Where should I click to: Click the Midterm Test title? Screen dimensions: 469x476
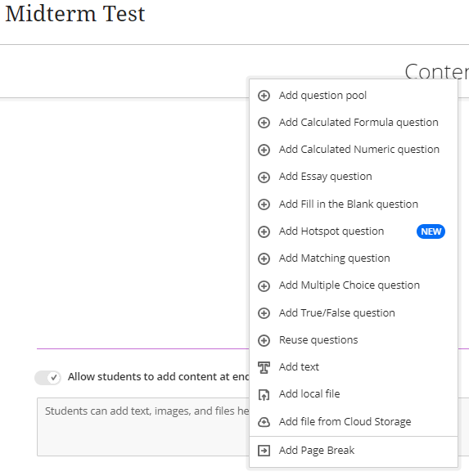click(75, 14)
